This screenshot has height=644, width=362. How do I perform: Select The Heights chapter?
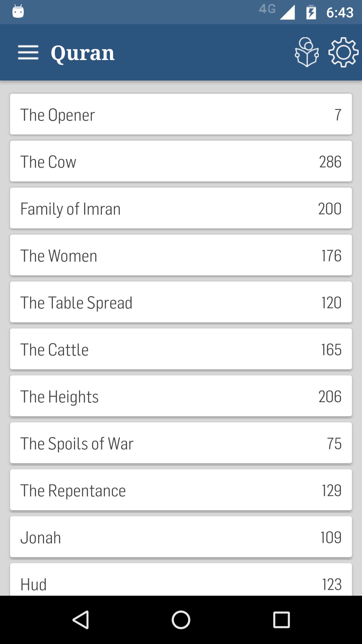181,396
